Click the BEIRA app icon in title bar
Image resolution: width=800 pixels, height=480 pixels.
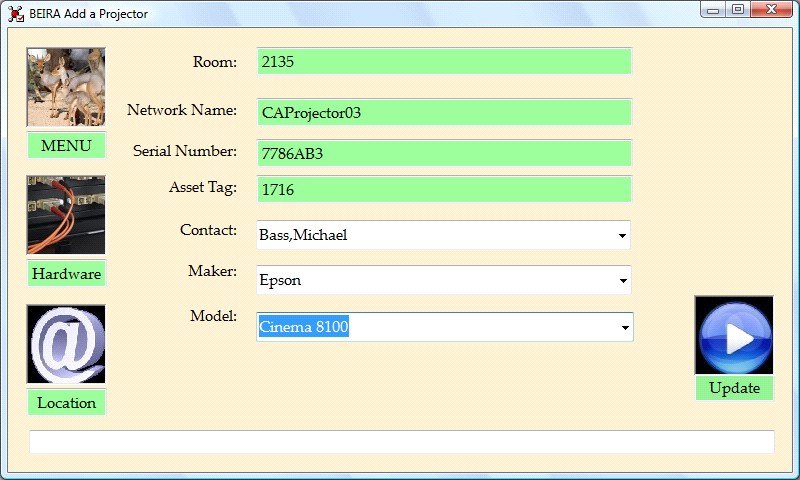16,13
